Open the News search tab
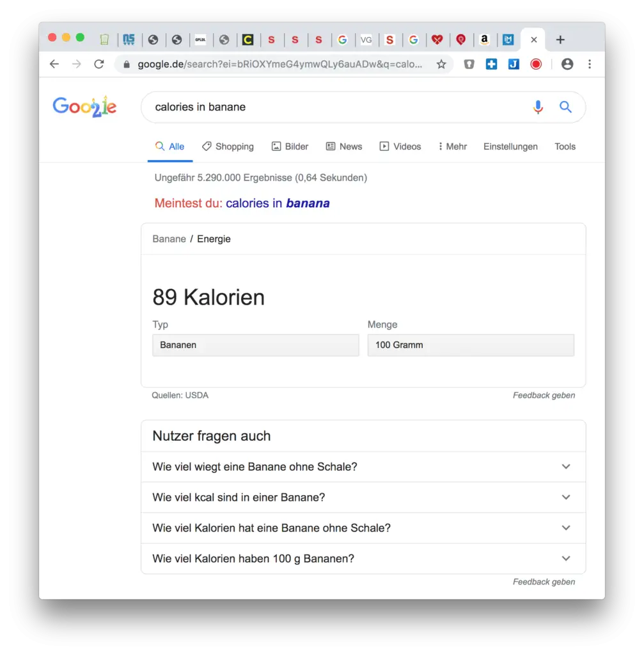644x655 pixels. (344, 146)
